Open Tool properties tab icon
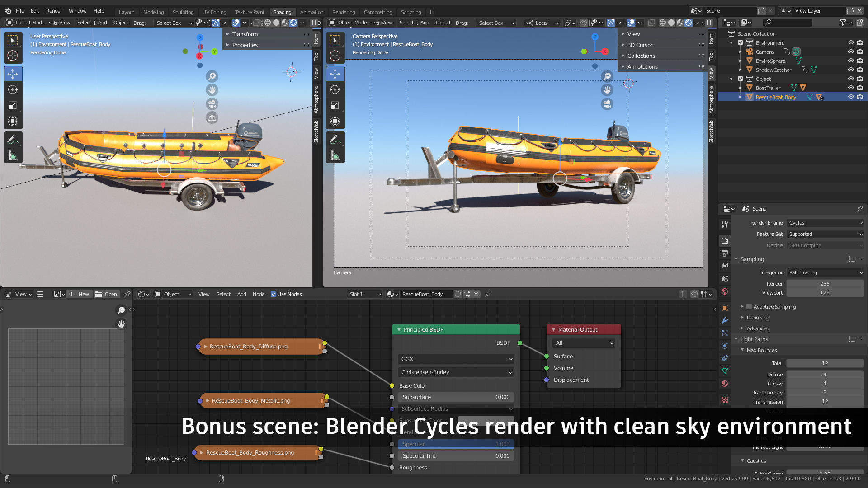This screenshot has height=488, width=868. 725,224
